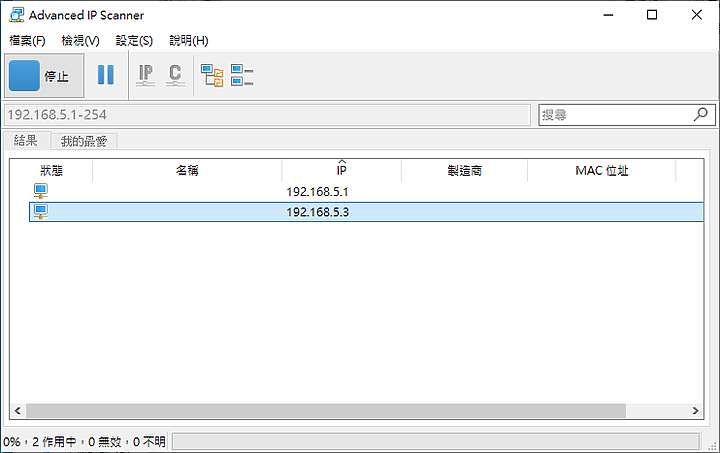Click the magnifier search icon
This screenshot has width=720, height=453.
coord(701,114)
